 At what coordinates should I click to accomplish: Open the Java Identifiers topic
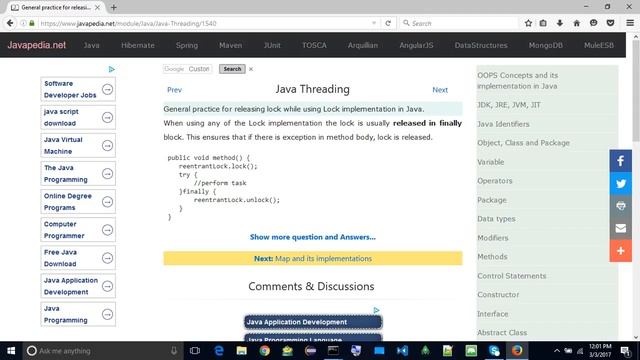(x=503, y=124)
